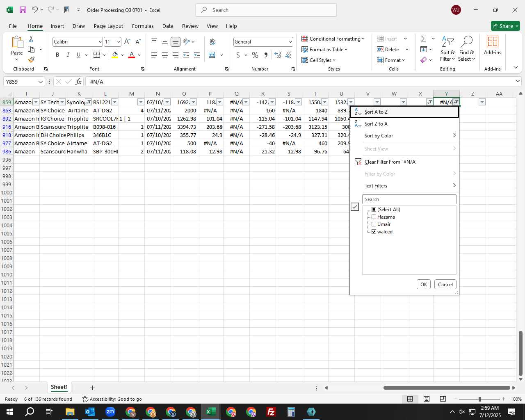Switch to the Insert ribbon tab
The height and width of the screenshot is (420, 525).
(57, 26)
